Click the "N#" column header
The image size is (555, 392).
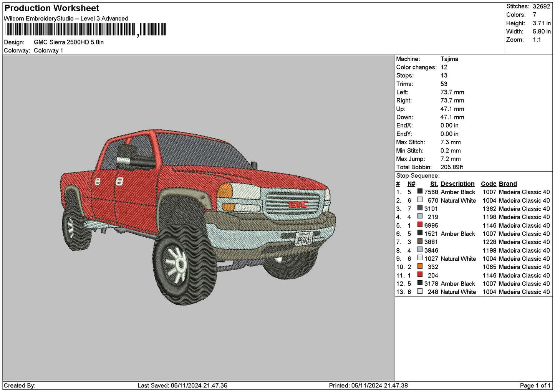[x=411, y=184]
